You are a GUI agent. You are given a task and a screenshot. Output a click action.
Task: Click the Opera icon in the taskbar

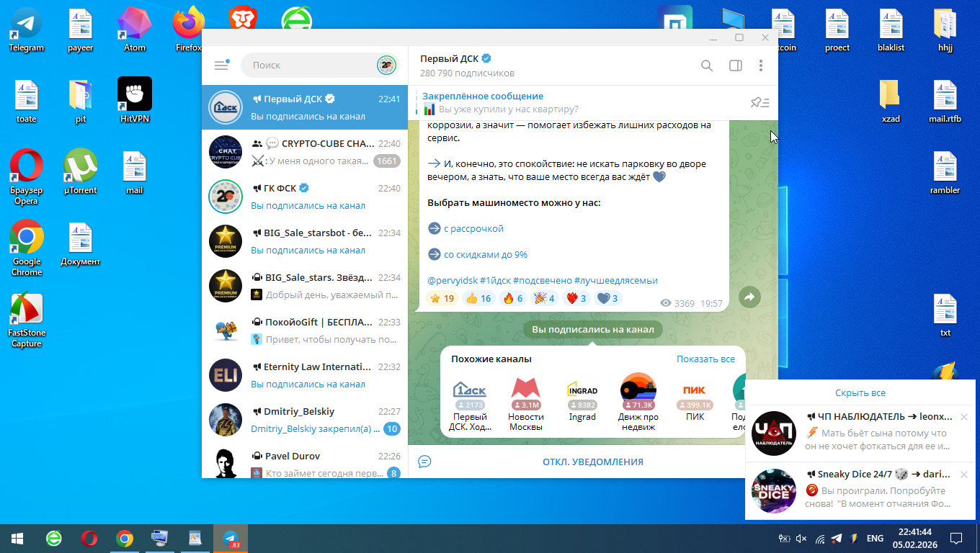point(89,538)
